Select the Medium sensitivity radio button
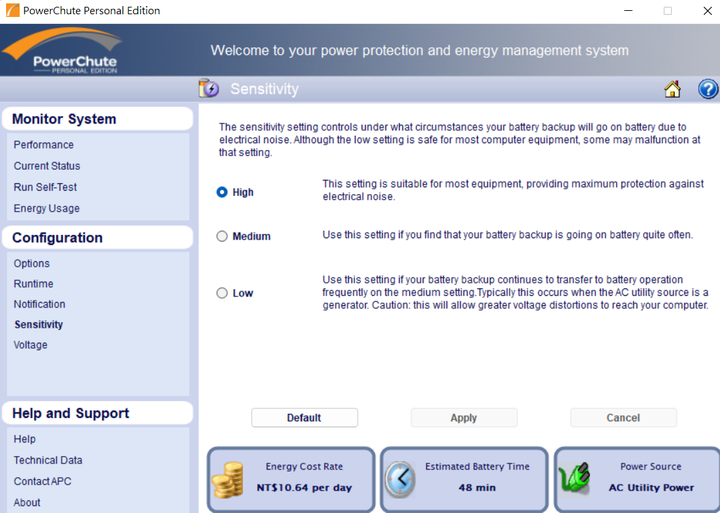Viewport: 720px width, 513px height. coord(222,236)
